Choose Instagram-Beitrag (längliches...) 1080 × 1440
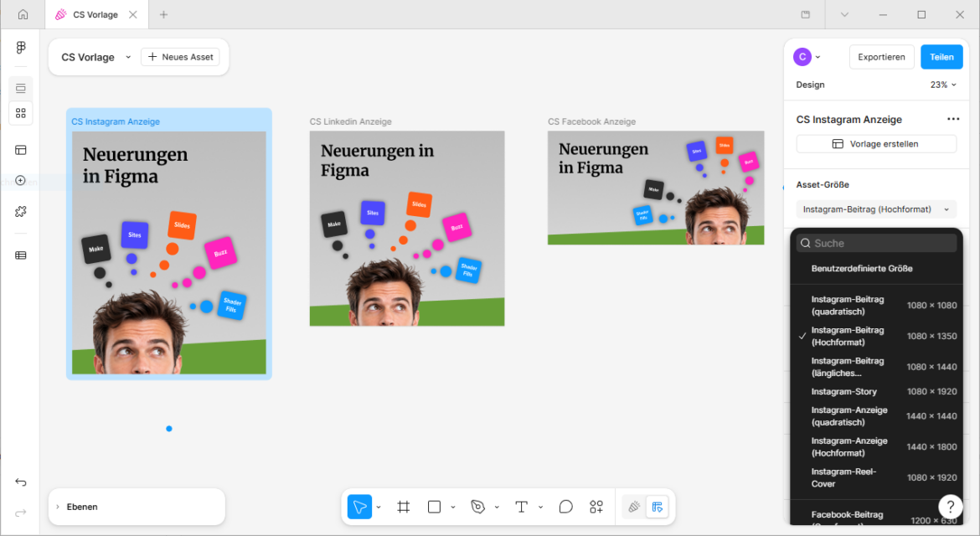Viewport: 980px width, 536px height. point(876,367)
